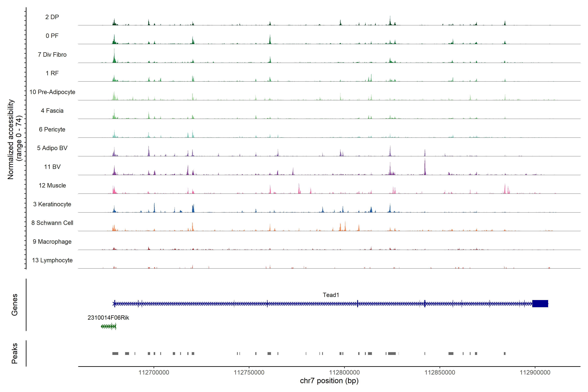Click the 13 Lymphocyte track label

coord(52,260)
